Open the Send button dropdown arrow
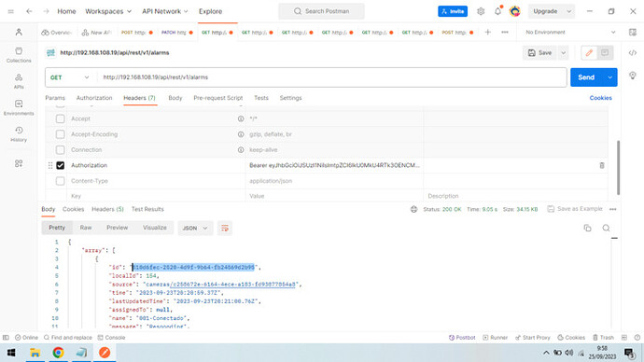The height and width of the screenshot is (362, 644). 609,77
